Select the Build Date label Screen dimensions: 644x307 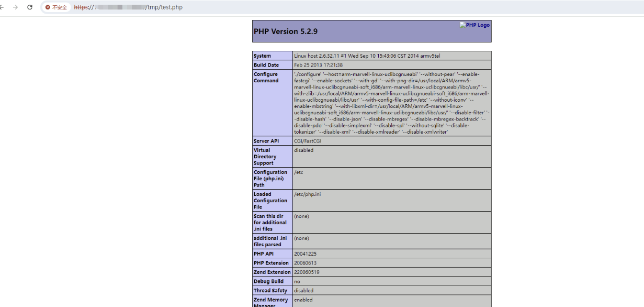[x=266, y=65]
